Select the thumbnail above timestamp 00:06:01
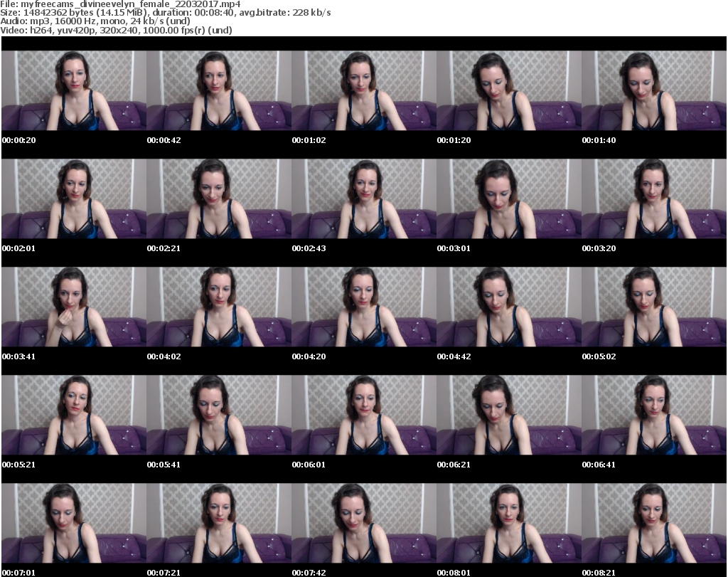The height and width of the screenshot is (577, 728). pyautogui.click(x=364, y=415)
